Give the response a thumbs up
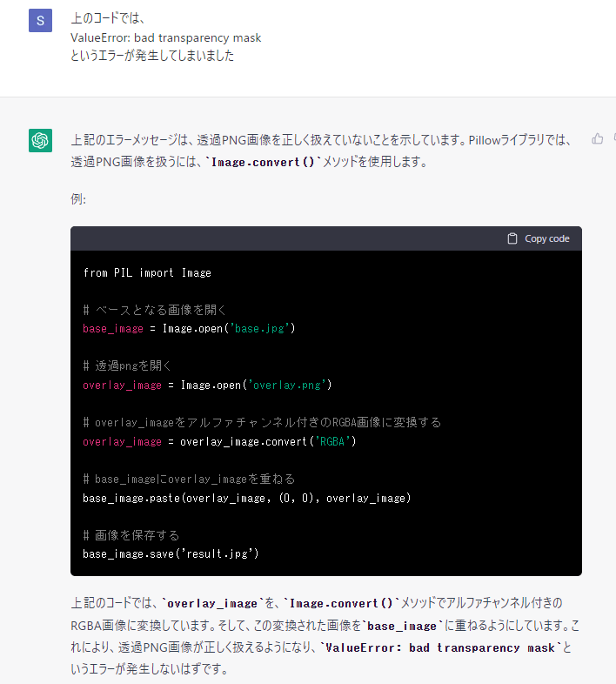Viewport: 616px width, 684px height. (x=597, y=138)
